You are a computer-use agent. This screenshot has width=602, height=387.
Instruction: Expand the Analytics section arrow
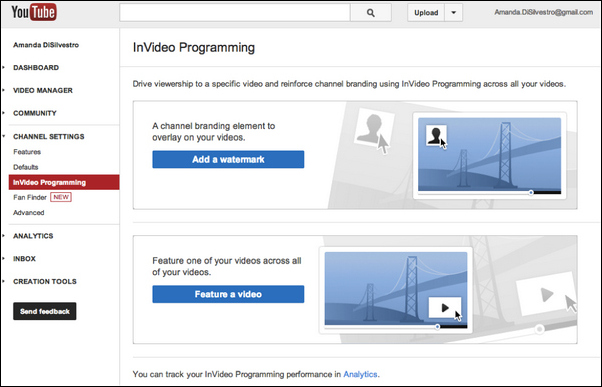(x=4, y=236)
